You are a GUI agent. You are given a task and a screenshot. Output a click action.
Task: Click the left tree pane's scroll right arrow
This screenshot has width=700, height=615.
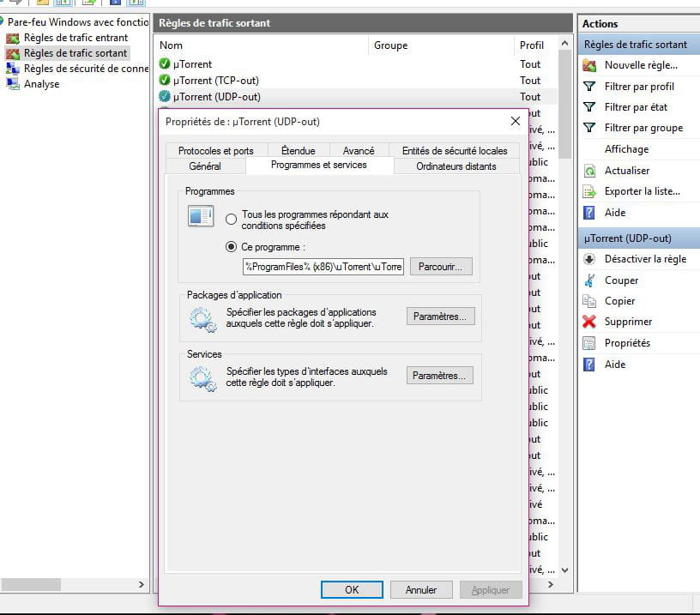point(141,585)
